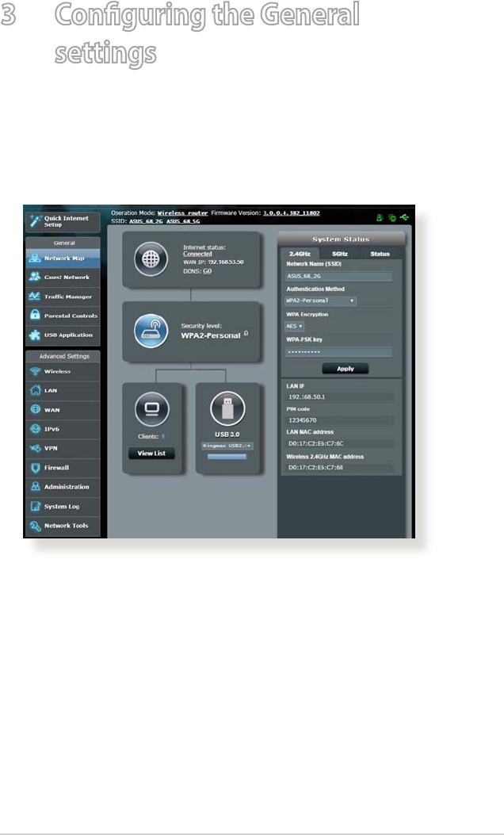Click the lock icon beside WPA2-Personal
Viewport: 504px width, 835px height.
point(246,334)
